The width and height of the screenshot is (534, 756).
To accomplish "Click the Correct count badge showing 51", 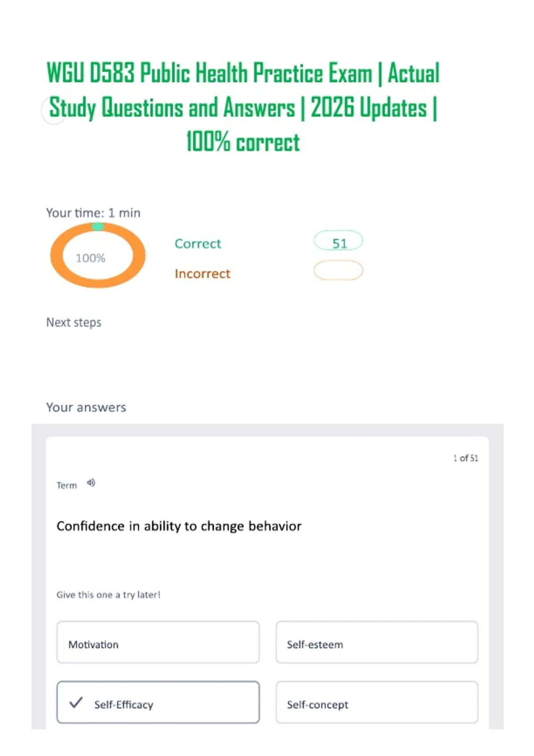I will [x=338, y=241].
